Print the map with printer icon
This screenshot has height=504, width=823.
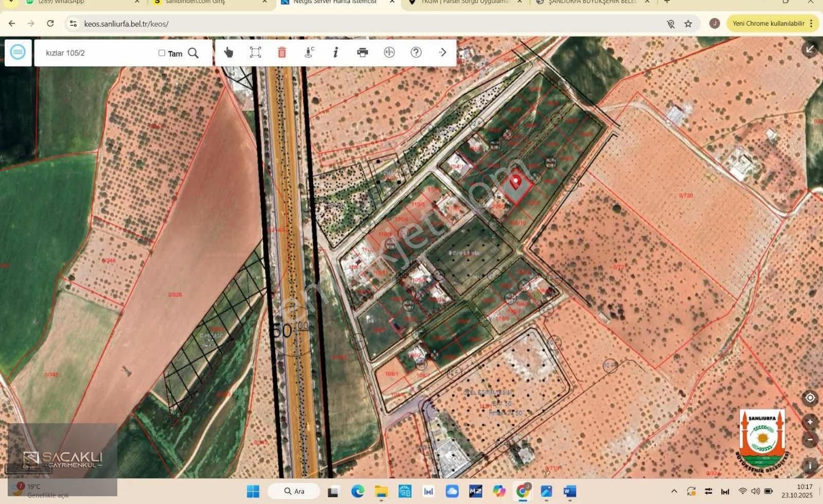363,52
